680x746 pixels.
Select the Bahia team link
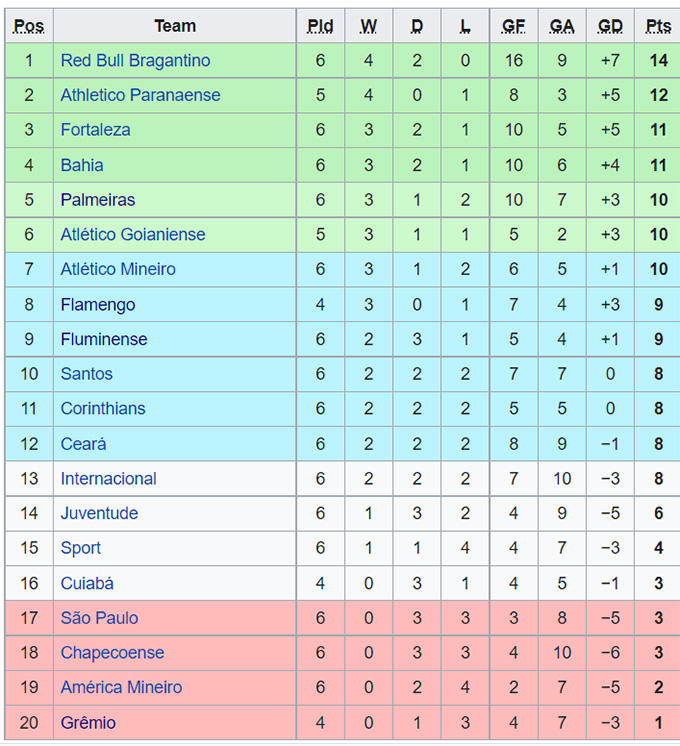[x=82, y=165]
